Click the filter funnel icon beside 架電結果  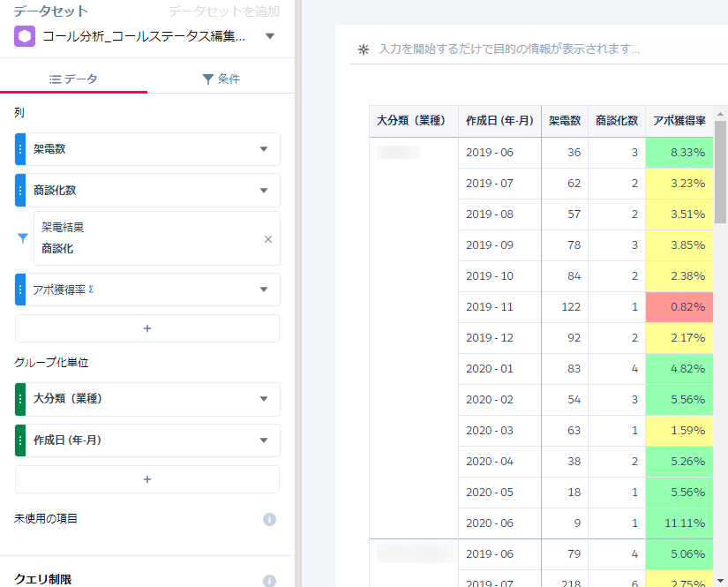(x=23, y=238)
